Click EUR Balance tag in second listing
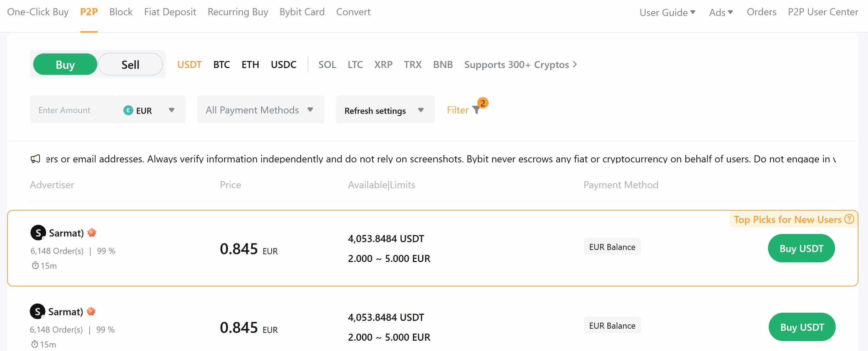Image resolution: width=868 pixels, height=351 pixels. pyautogui.click(x=612, y=325)
